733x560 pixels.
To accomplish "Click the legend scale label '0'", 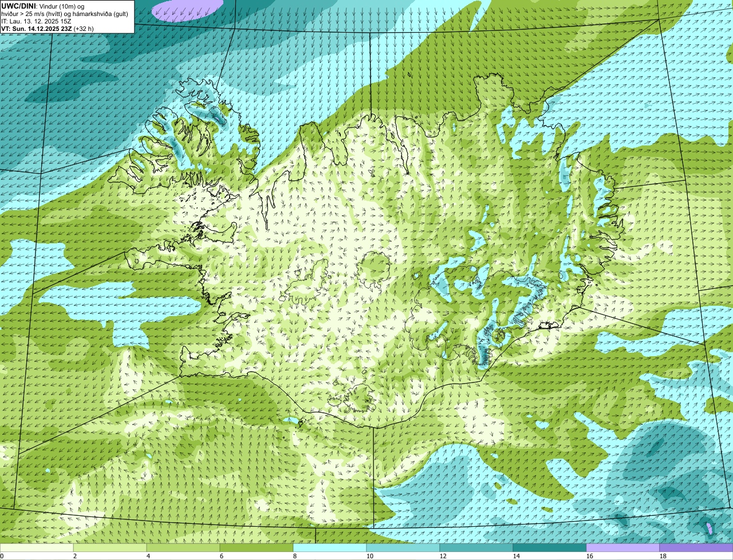I will (2, 556).
